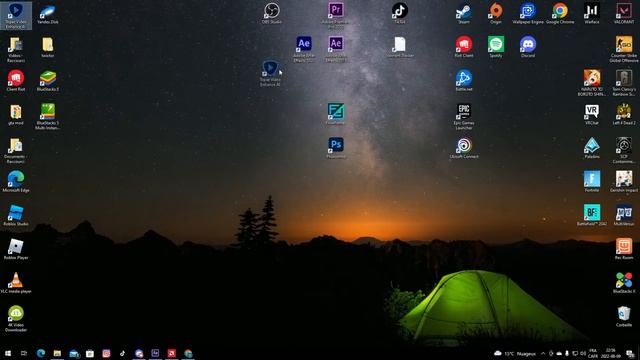This screenshot has width=640, height=360.
Task: Open File Explorer from the taskbar
Action: [57, 353]
